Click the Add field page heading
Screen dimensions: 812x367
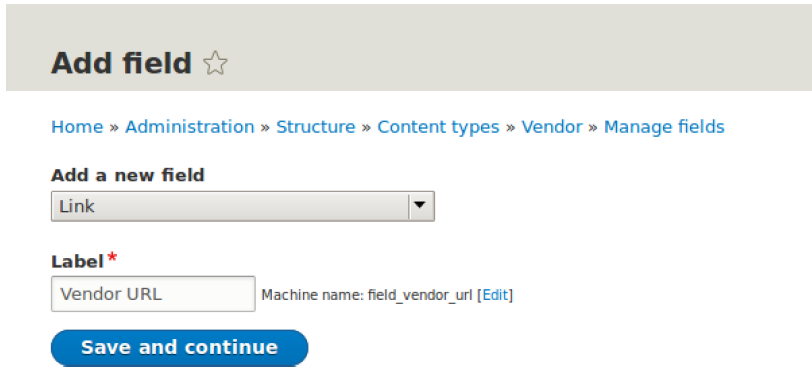click(121, 63)
